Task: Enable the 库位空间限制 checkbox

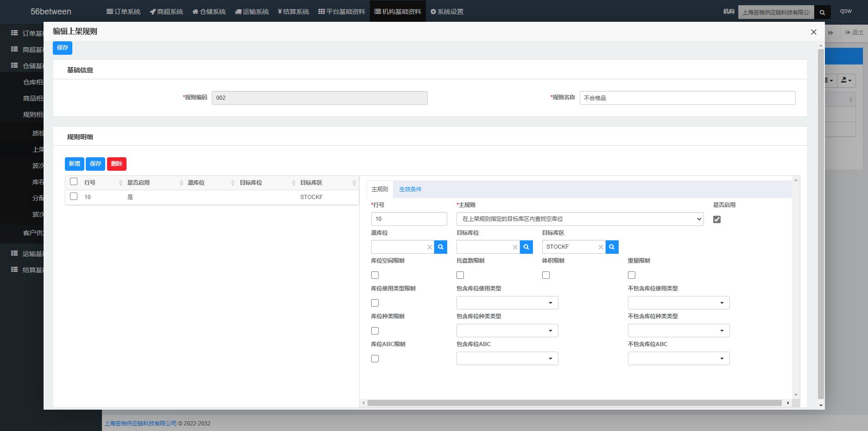Action: pyautogui.click(x=375, y=275)
